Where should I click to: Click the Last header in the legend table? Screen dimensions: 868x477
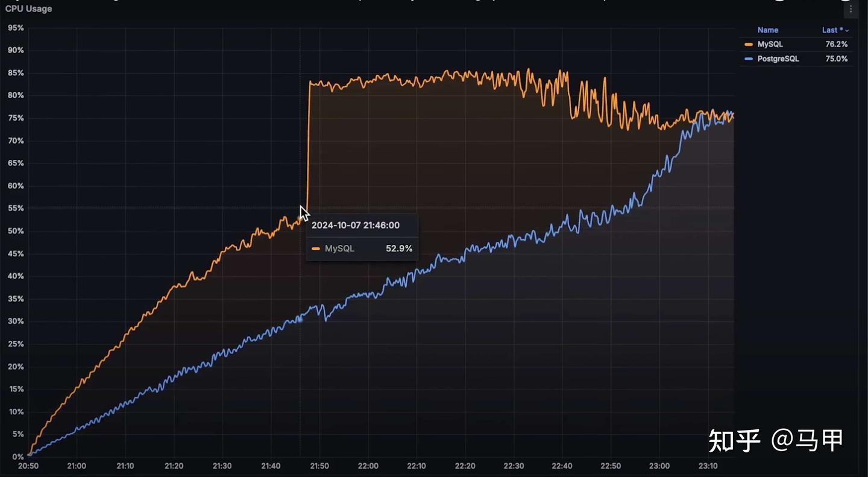[831, 30]
